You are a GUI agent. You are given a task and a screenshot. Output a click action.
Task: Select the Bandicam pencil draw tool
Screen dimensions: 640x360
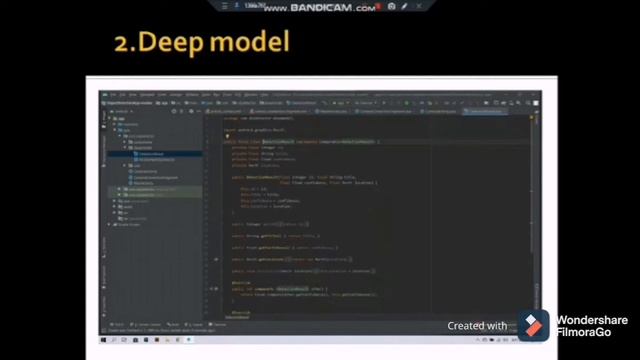404,6
